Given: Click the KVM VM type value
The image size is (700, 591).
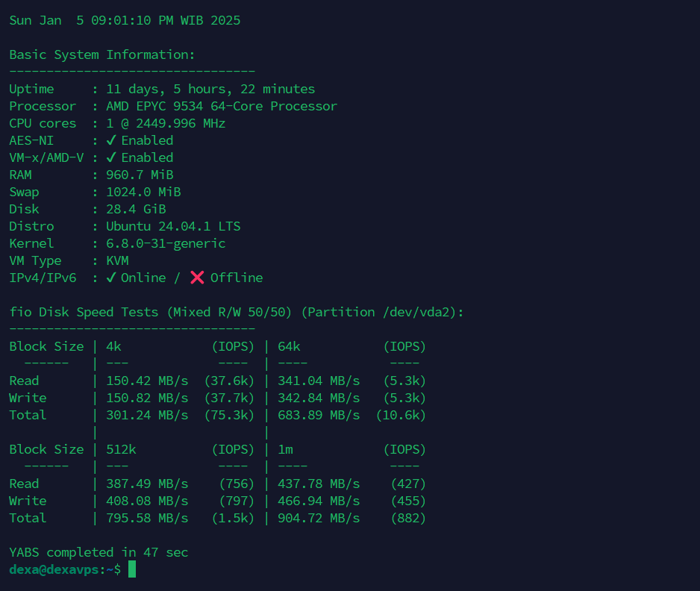Looking at the screenshot, I should (x=117, y=260).
